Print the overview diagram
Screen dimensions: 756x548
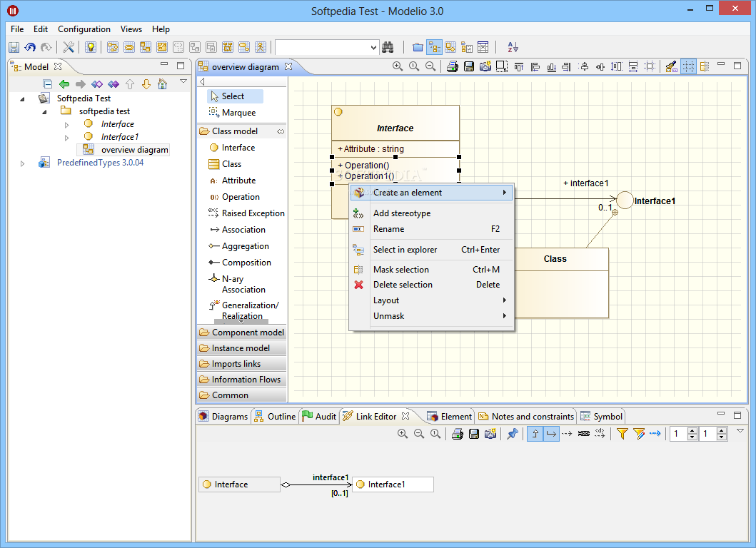453,66
